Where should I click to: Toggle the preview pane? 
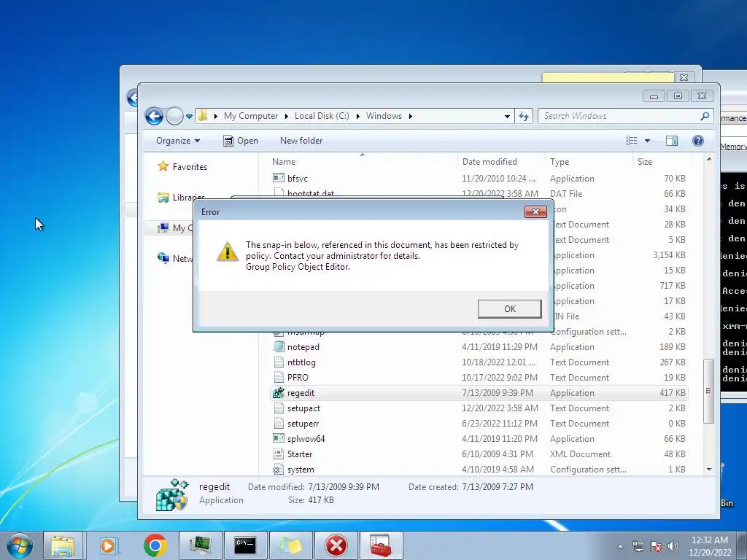click(x=672, y=141)
